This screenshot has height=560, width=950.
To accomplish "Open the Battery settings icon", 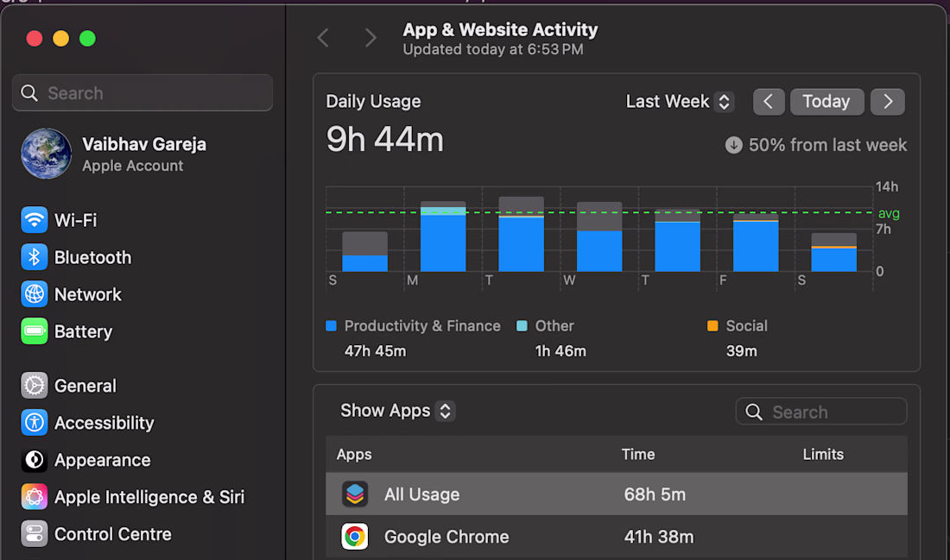I will pyautogui.click(x=35, y=331).
